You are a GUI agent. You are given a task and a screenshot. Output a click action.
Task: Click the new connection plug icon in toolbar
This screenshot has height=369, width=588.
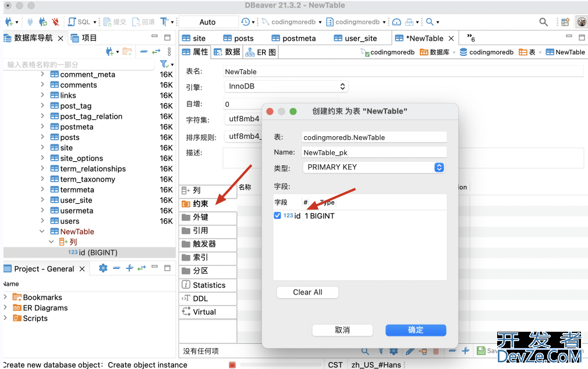[x=9, y=22]
